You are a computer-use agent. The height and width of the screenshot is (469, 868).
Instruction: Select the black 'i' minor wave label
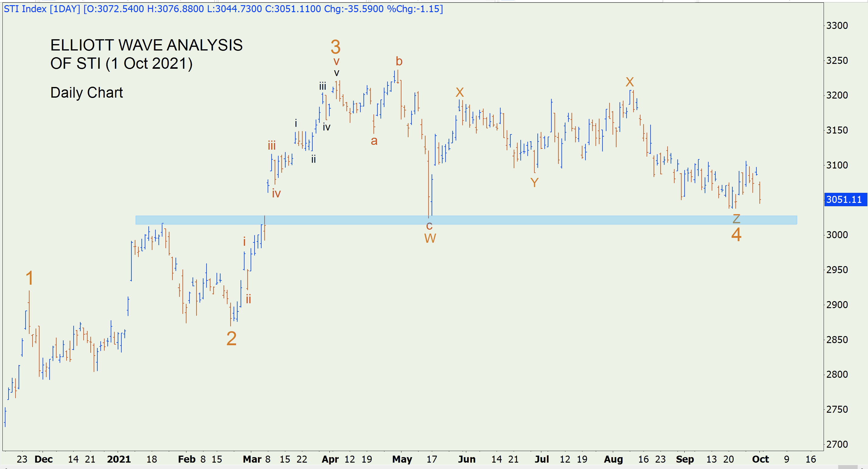[x=296, y=123]
